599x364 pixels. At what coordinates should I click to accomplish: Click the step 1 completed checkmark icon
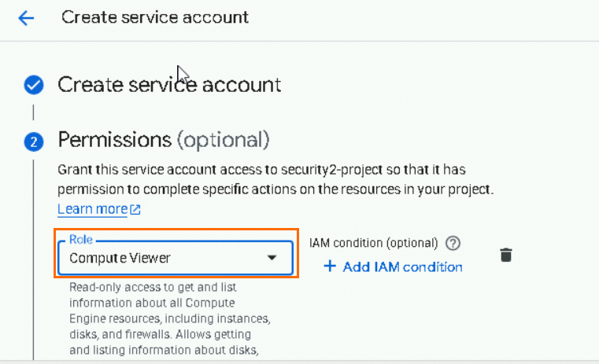(33, 85)
